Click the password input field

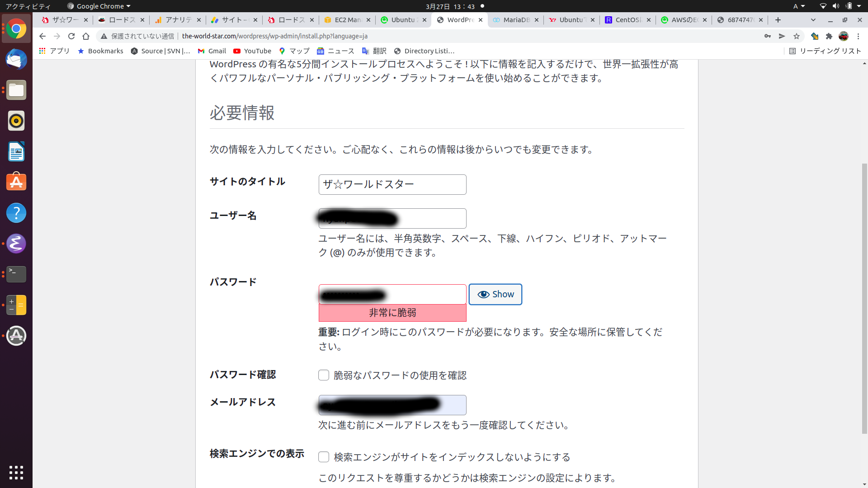click(392, 294)
